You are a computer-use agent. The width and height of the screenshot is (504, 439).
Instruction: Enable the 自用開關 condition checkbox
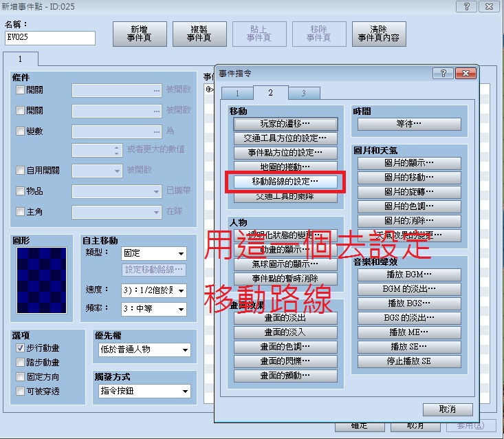tap(20, 170)
